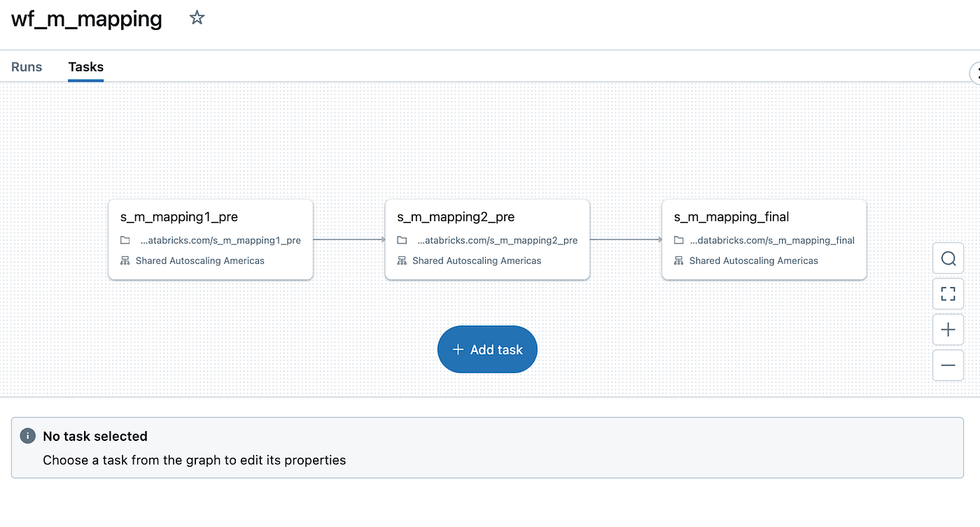This screenshot has width=980, height=527.
Task: Click the search icon in graph controls
Action: click(x=948, y=259)
